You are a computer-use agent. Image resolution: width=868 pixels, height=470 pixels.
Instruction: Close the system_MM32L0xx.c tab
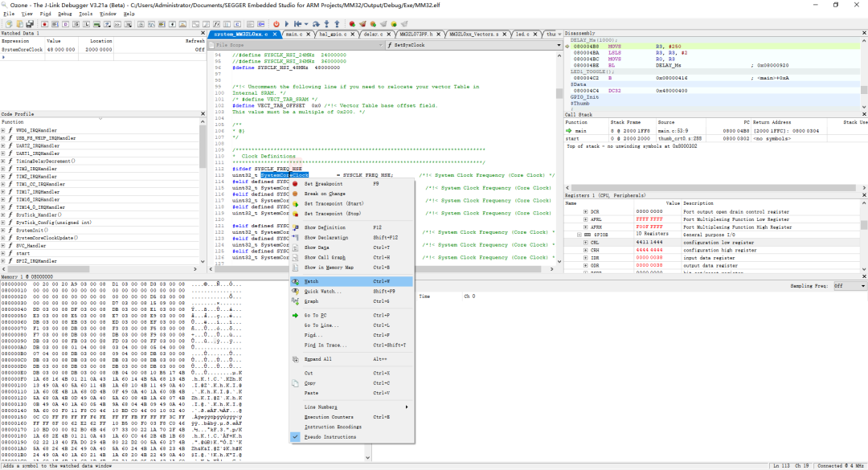[x=275, y=35]
